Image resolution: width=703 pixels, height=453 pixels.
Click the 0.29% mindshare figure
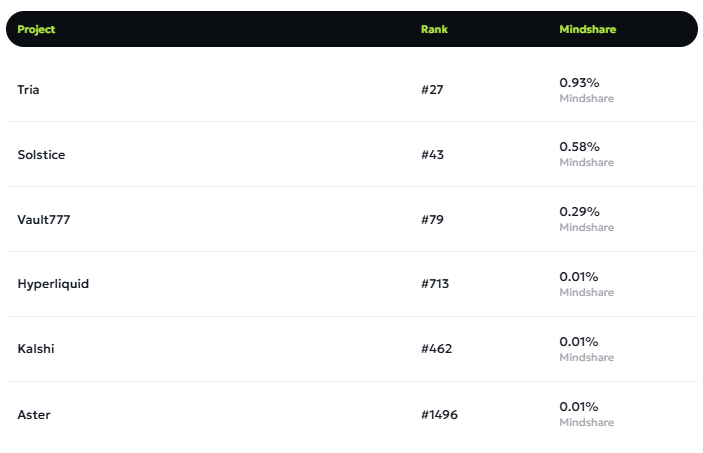coord(579,212)
